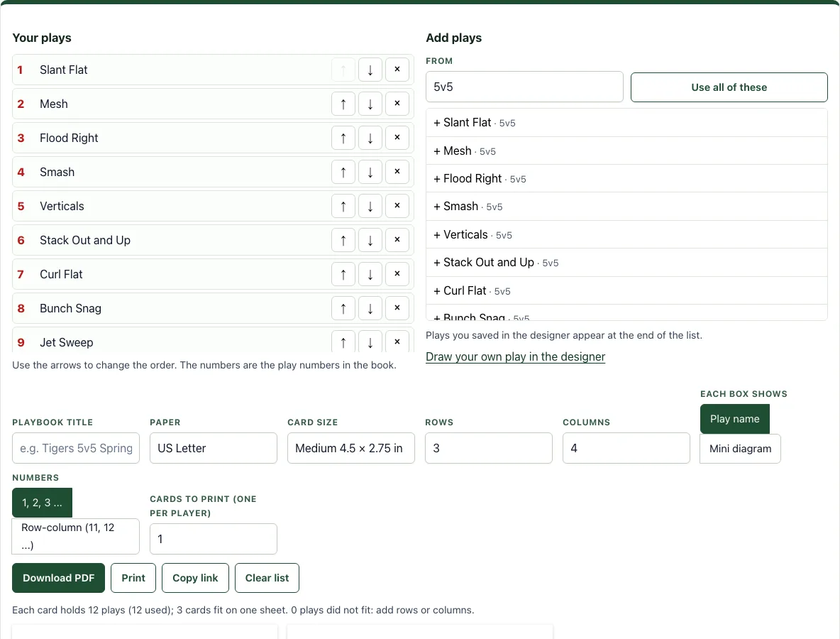Move Mesh down one position

pos(370,104)
